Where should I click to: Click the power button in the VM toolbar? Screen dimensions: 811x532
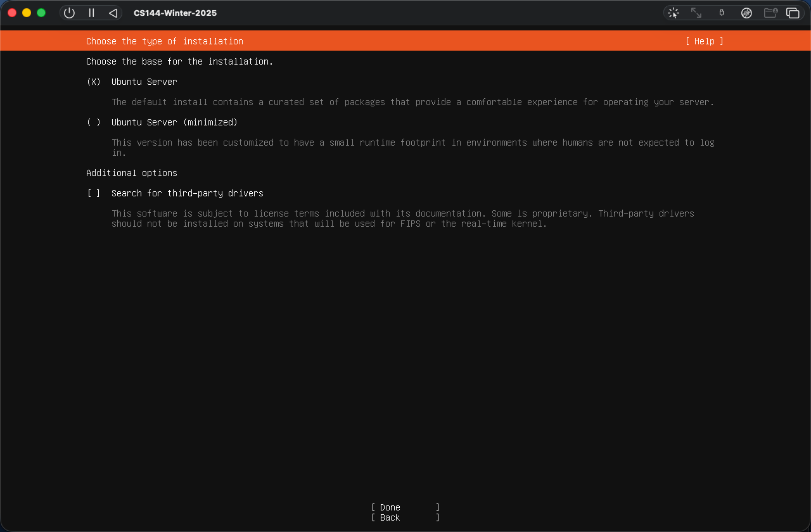pyautogui.click(x=70, y=13)
